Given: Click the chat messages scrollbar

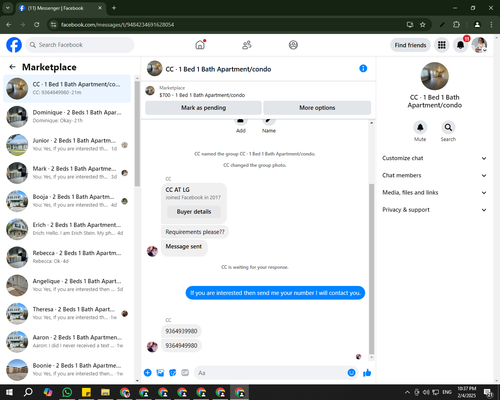Looking at the screenshot, I should pos(371,269).
